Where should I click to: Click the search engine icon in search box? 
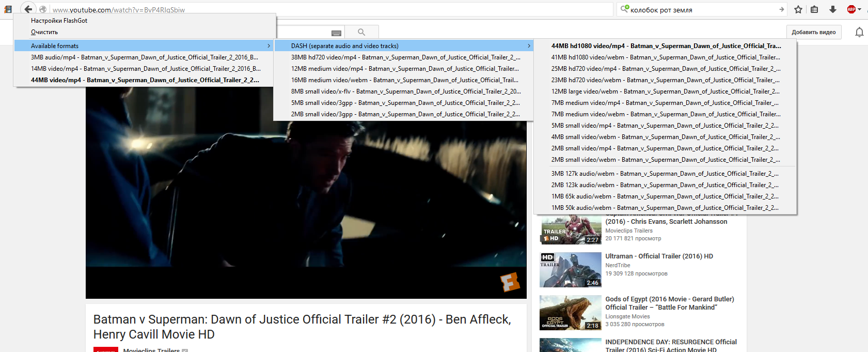(625, 9)
